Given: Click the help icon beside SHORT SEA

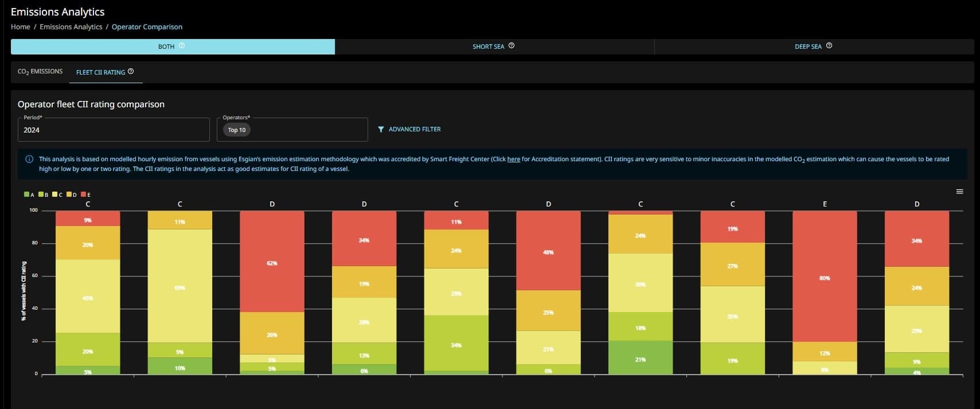Looking at the screenshot, I should (512, 46).
